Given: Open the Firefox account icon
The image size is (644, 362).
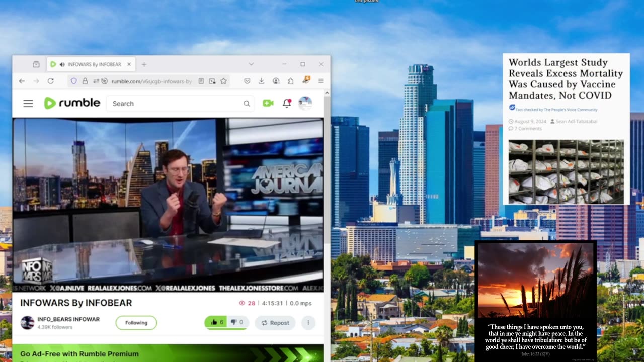Looking at the screenshot, I should 276,81.
